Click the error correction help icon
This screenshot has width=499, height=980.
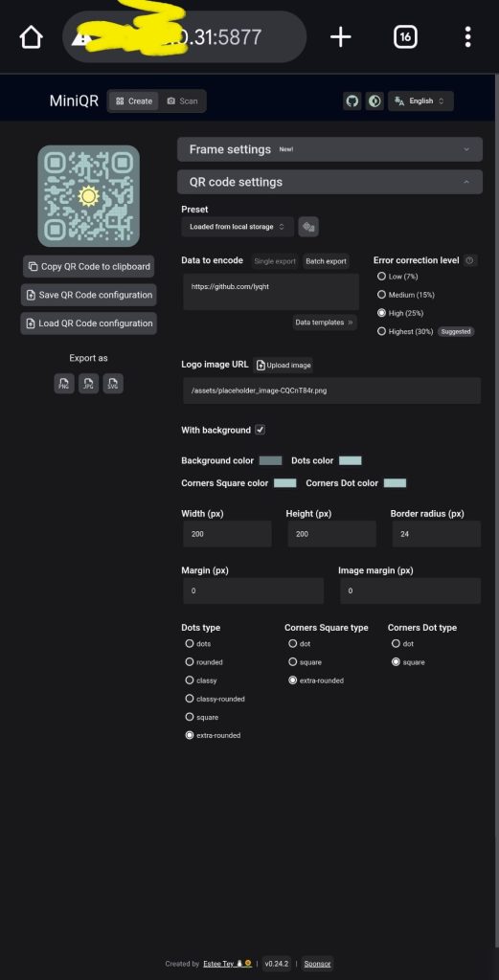[x=470, y=260]
